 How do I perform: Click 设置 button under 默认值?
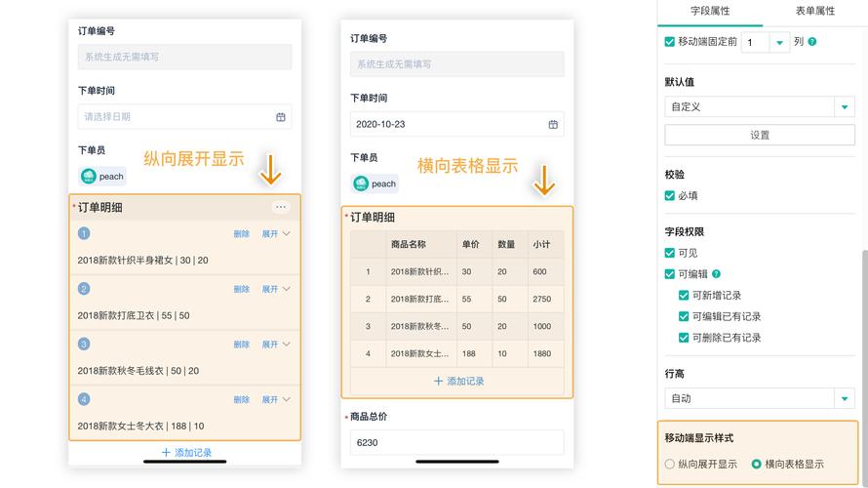760,135
